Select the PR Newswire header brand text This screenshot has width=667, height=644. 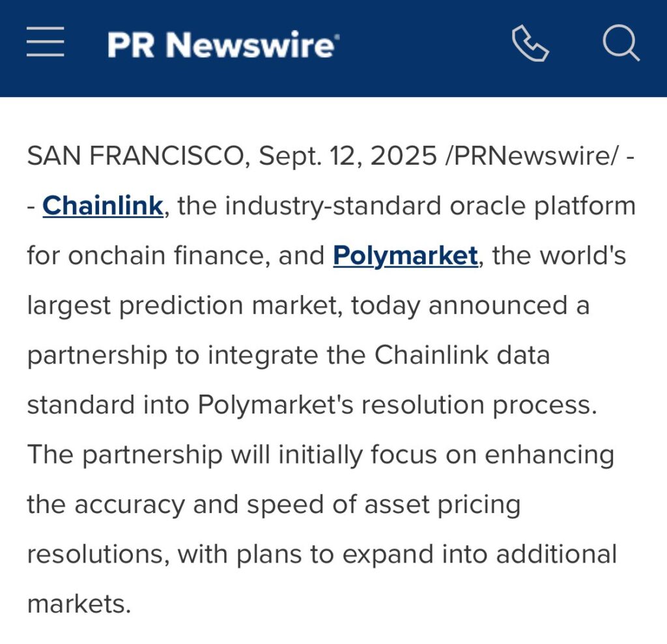223,44
